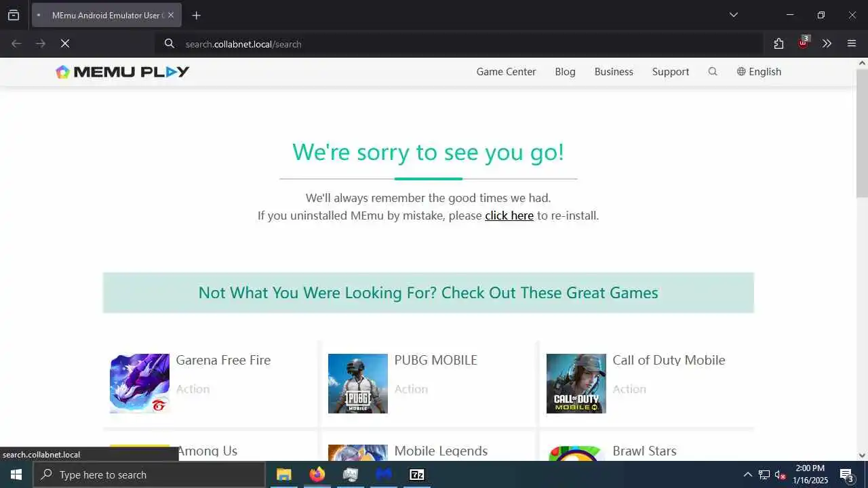Click the 'Action' genre under Call of Duty

[x=629, y=389]
